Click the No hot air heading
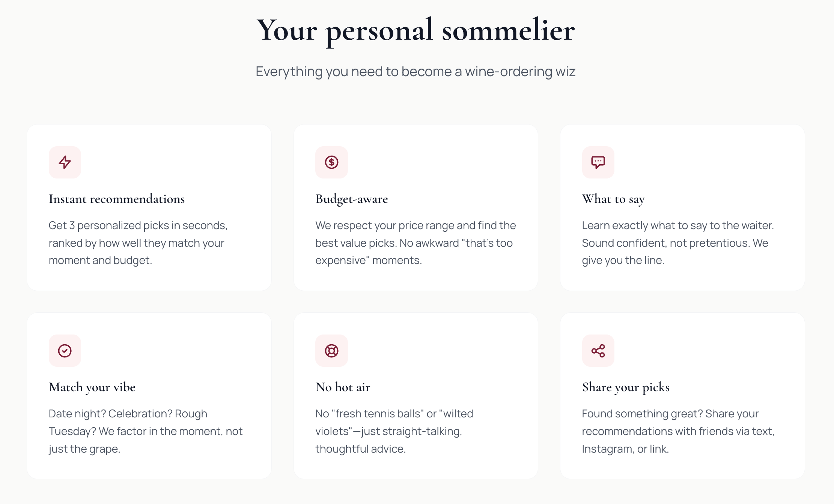 click(x=343, y=387)
